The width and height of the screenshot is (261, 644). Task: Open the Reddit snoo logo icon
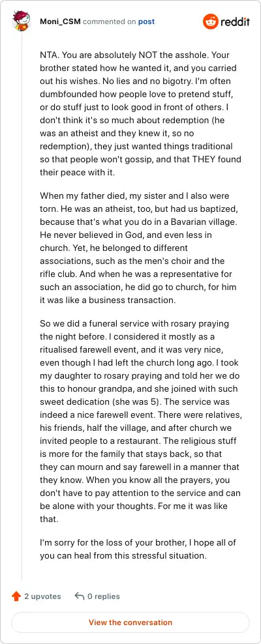click(x=210, y=22)
